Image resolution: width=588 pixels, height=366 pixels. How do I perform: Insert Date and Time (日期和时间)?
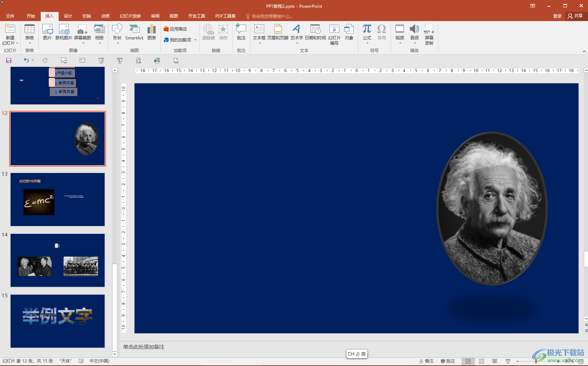(x=315, y=32)
